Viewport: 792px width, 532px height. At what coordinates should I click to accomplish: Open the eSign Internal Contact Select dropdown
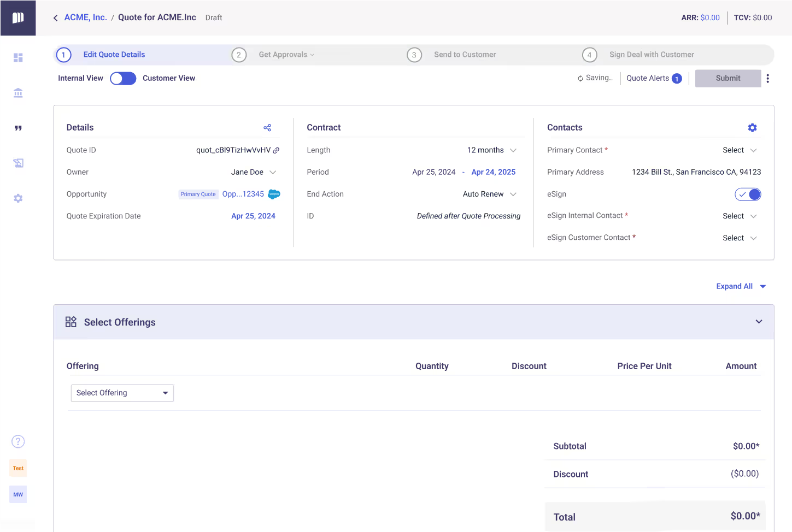click(740, 216)
